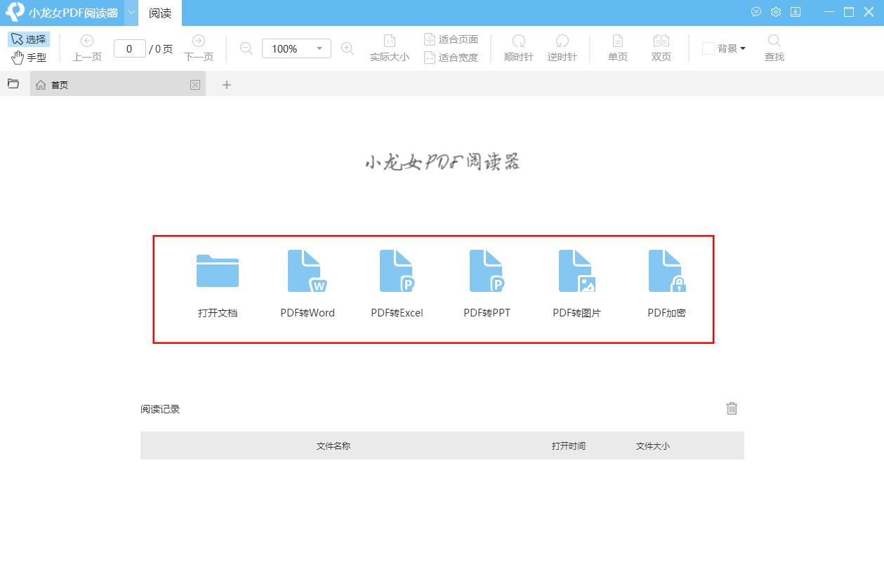Click the page number input field
Image resolution: width=884 pixels, height=588 pixels.
coord(129,48)
